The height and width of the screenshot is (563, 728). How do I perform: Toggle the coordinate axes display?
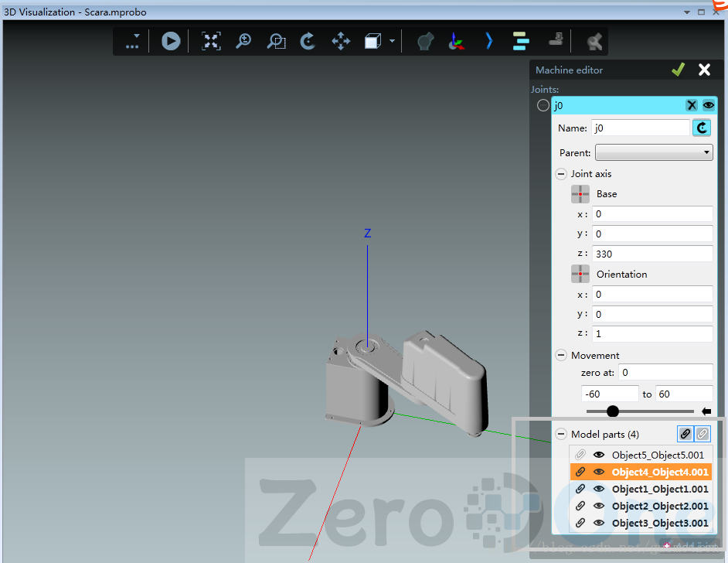pyautogui.click(x=457, y=41)
